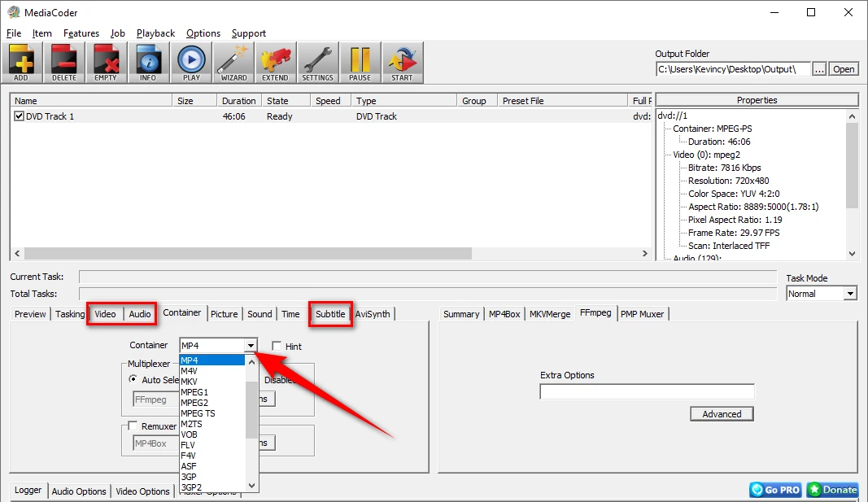Open the Features menu
This screenshot has width=868, height=502.
[81, 33]
